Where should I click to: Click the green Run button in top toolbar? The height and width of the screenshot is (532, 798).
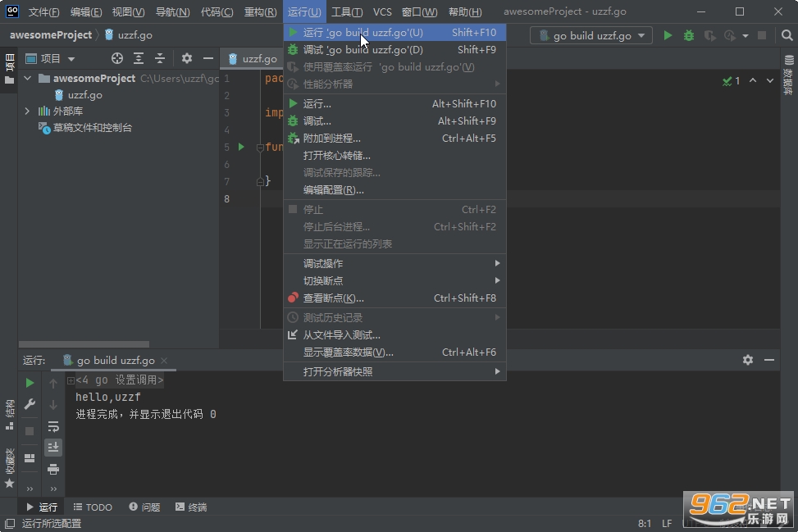[668, 35]
